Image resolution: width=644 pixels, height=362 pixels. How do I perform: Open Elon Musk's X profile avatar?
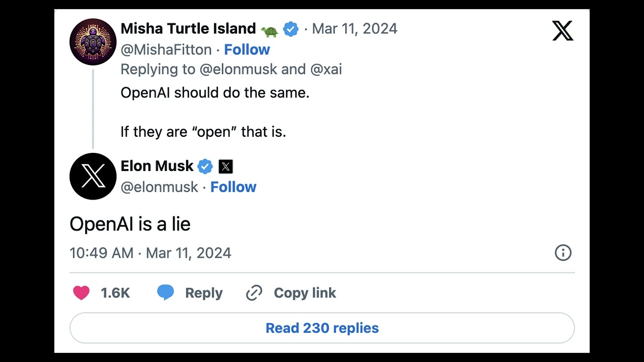pos(93,176)
